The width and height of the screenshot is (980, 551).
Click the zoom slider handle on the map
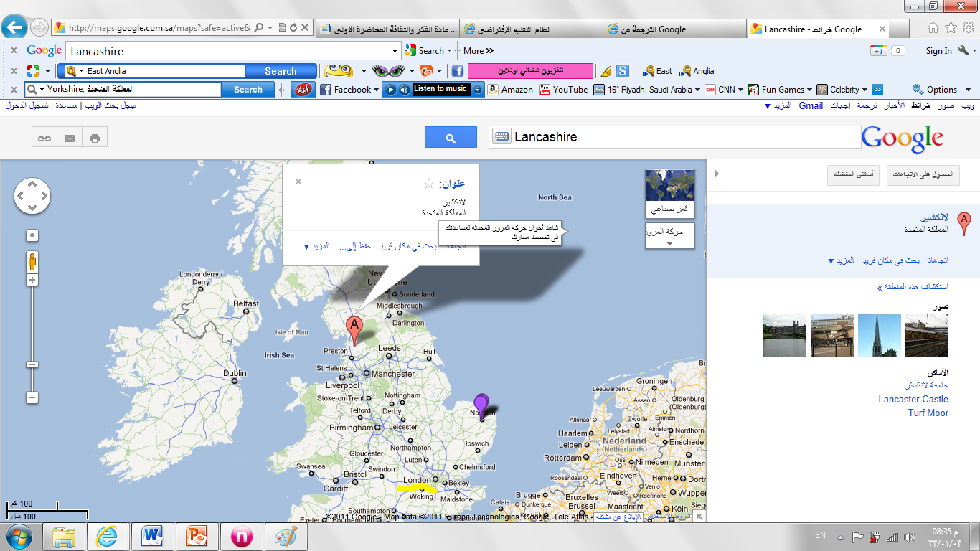(32, 364)
